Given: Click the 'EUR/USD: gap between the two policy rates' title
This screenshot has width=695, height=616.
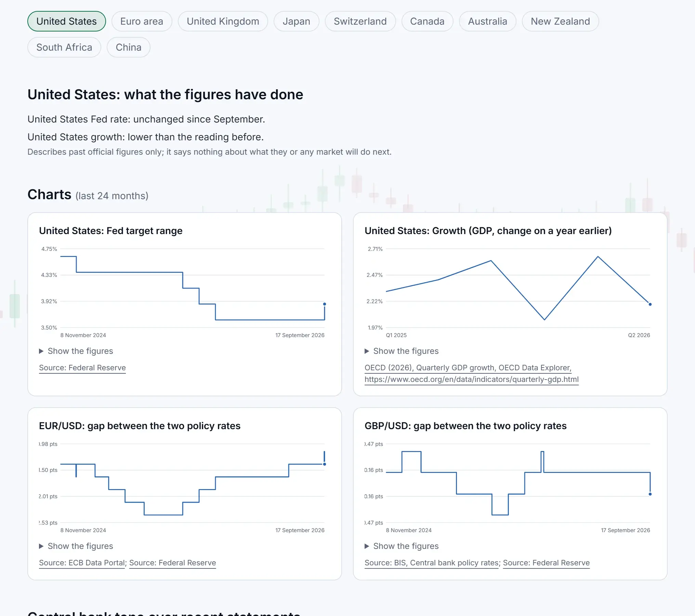Looking at the screenshot, I should [140, 426].
